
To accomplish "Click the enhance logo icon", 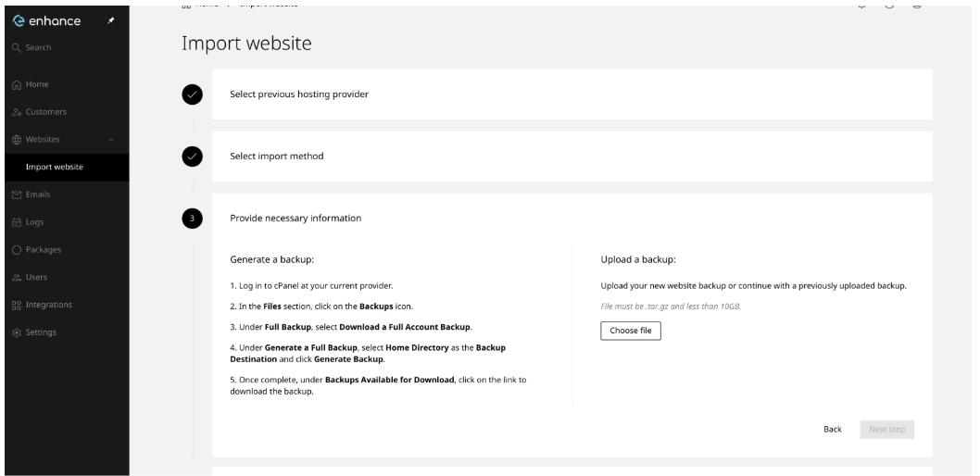I will tap(19, 21).
